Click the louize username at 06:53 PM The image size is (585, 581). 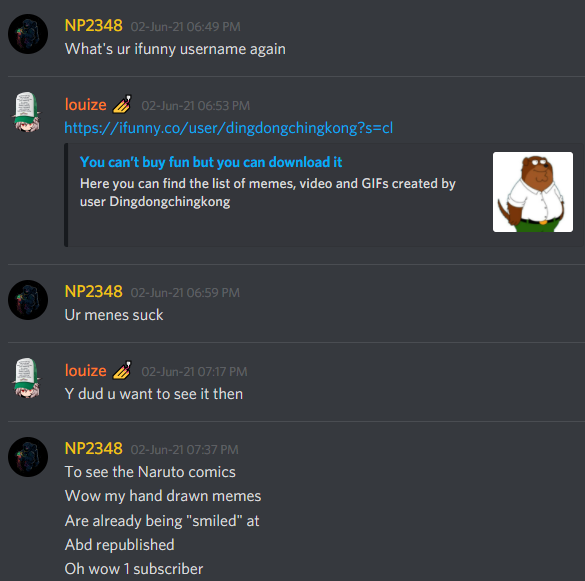(x=85, y=105)
